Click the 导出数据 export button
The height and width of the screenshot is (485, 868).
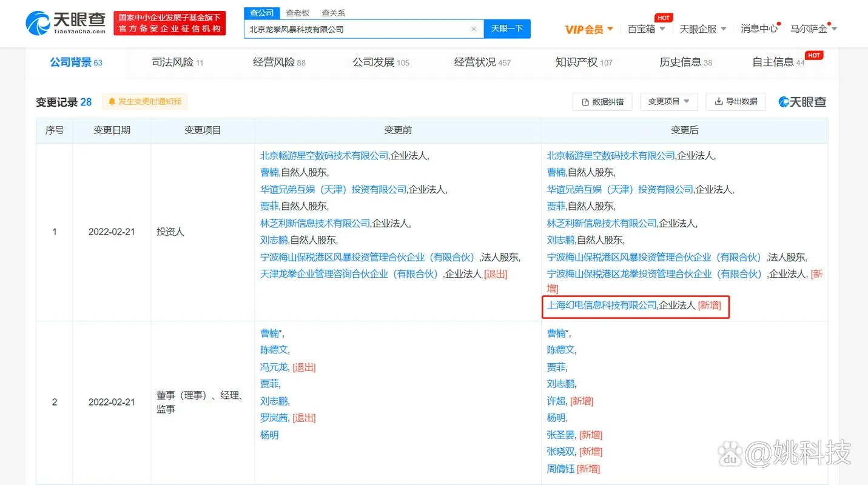point(736,102)
